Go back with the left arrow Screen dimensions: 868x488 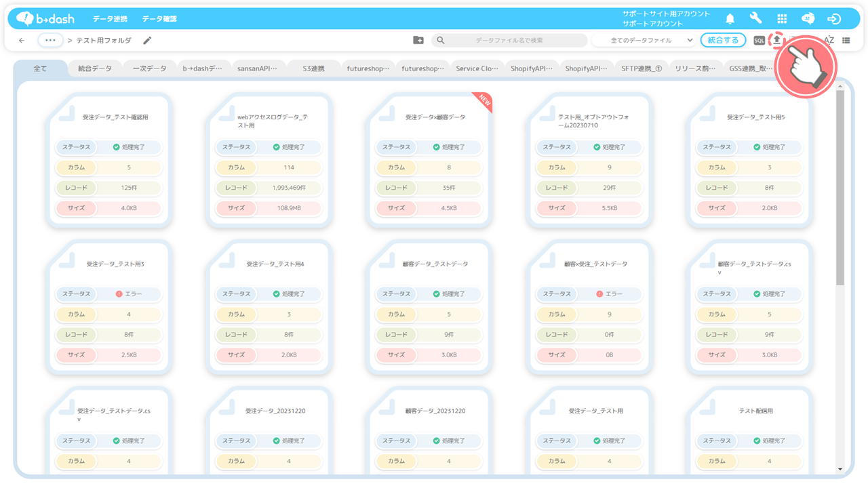point(22,41)
